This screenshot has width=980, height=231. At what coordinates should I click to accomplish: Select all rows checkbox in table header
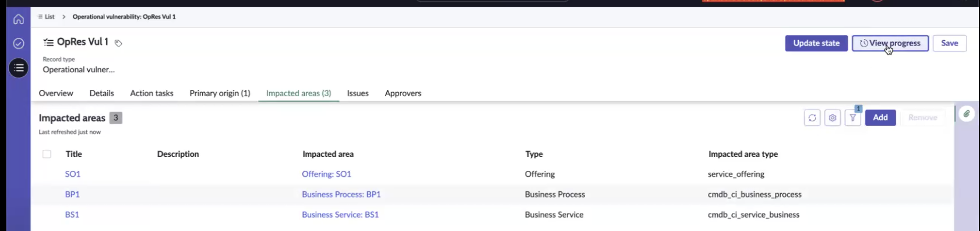click(x=47, y=154)
